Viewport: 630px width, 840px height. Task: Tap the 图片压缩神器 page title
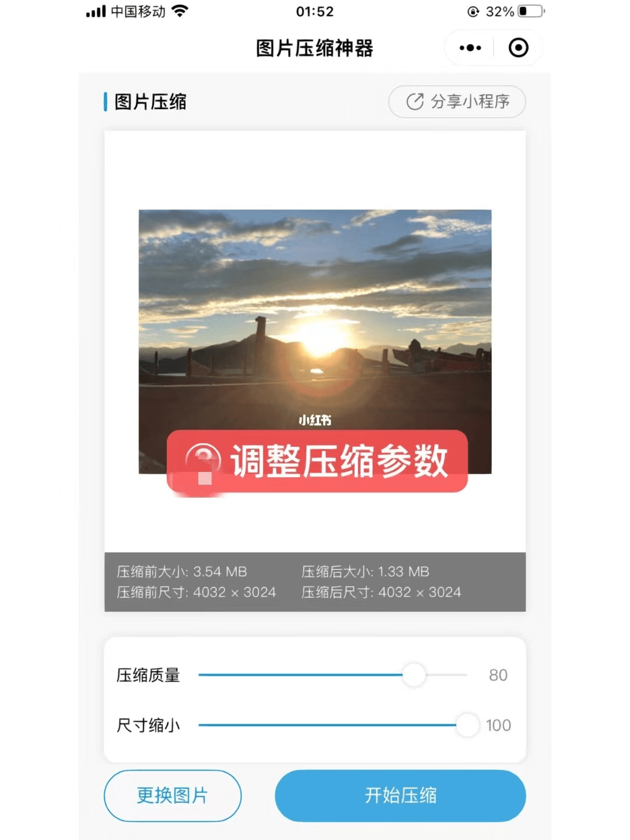pyautogui.click(x=314, y=48)
